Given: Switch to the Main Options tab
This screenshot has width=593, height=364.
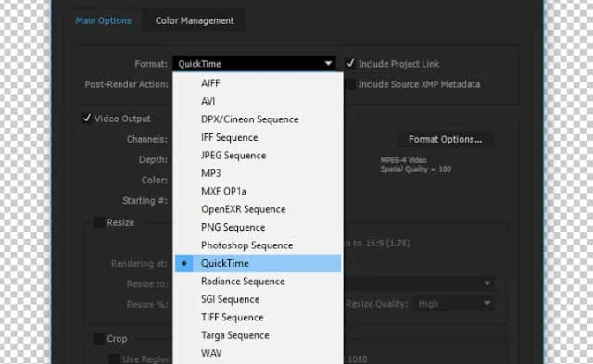Looking at the screenshot, I should coord(103,20).
